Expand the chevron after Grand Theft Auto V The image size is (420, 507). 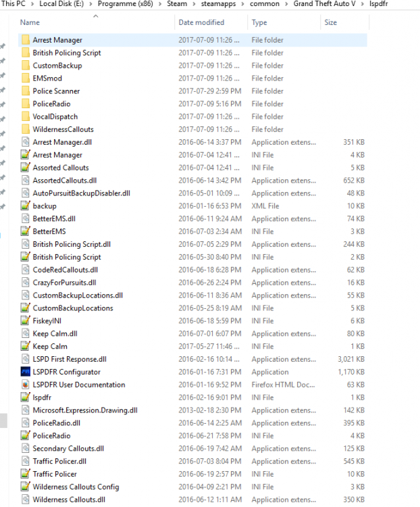click(x=363, y=4)
